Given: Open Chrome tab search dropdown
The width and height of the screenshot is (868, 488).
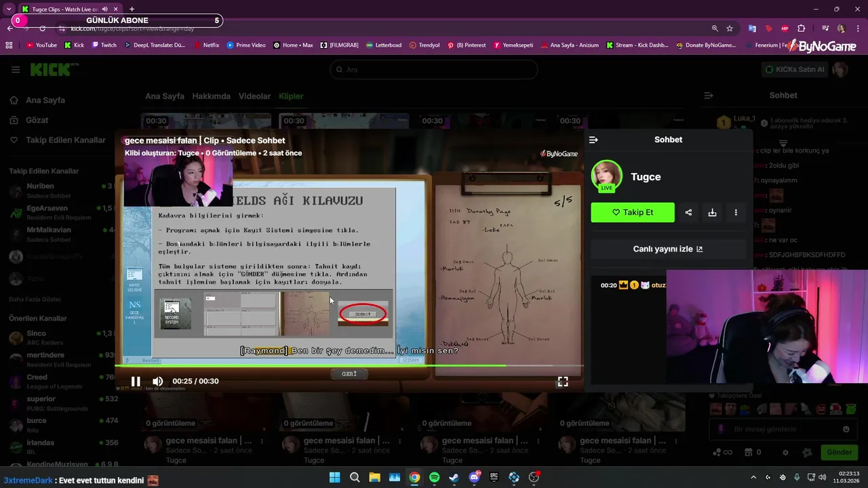Looking at the screenshot, I should tap(9, 9).
